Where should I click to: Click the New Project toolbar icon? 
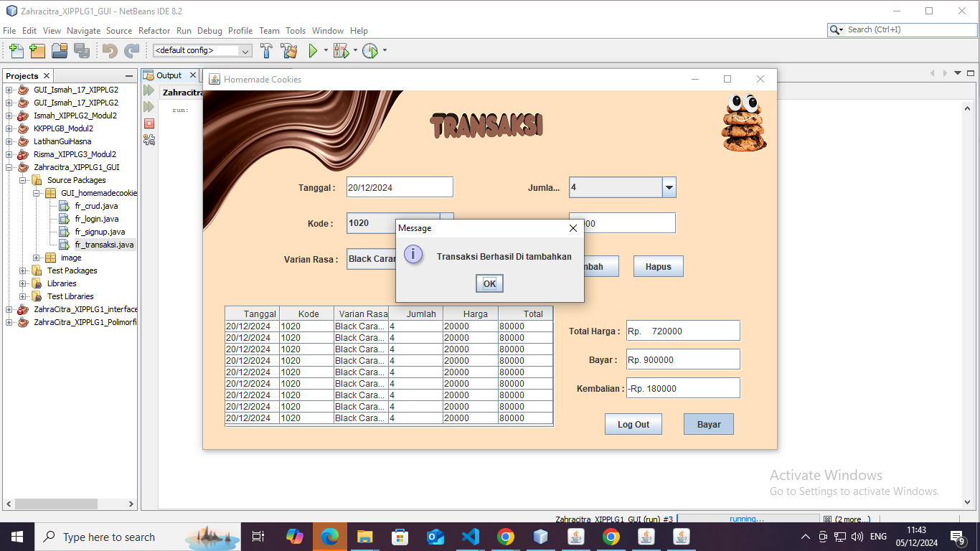tap(37, 51)
